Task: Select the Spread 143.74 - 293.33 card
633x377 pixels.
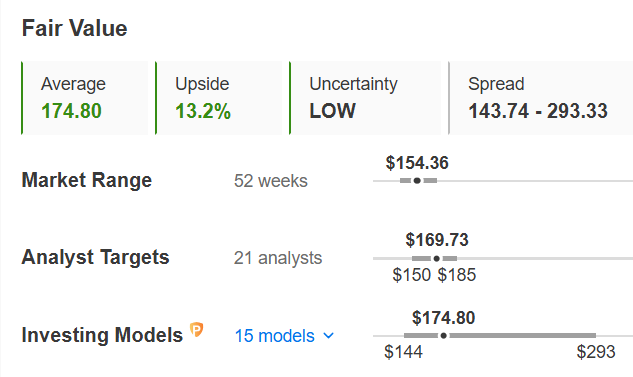Action: tap(541, 98)
